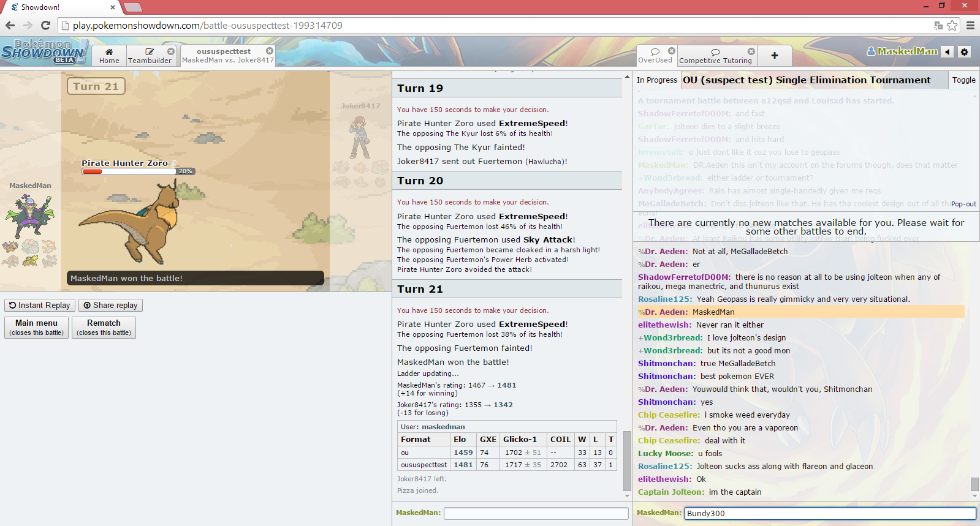Click ShadowFerretofD00M's username in chat

point(684,277)
